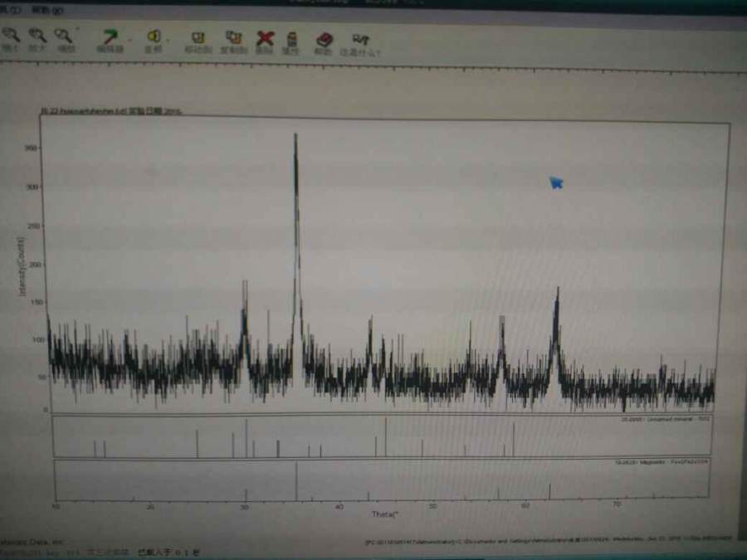The image size is (747, 560).
Task: Expand the dropdown arrow beside the editor icon
Action: [129, 40]
